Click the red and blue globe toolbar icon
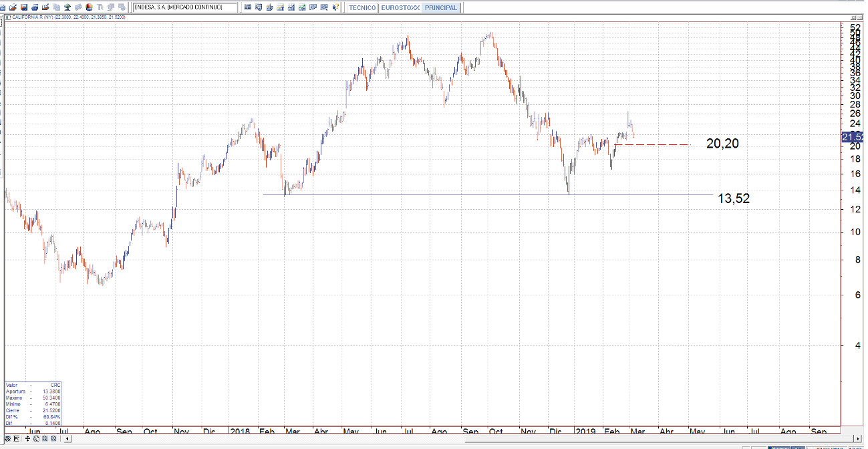Viewport: 868px width, 449px height. click(x=89, y=7)
